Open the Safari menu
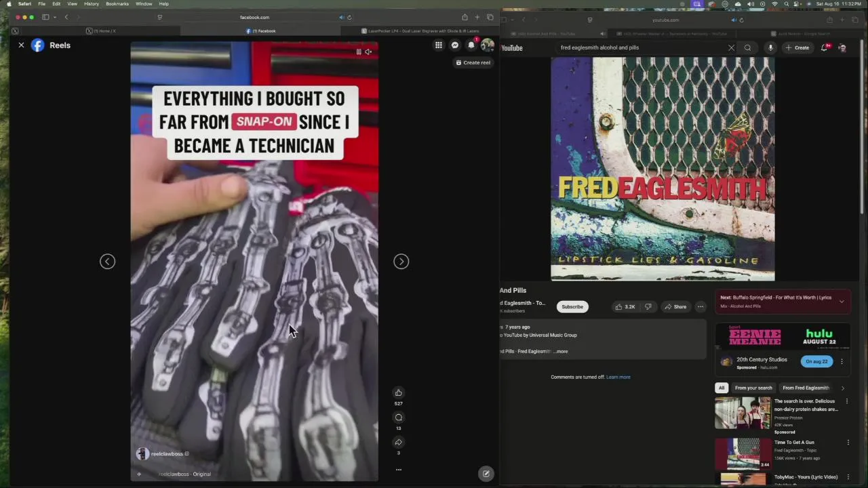 24,3
